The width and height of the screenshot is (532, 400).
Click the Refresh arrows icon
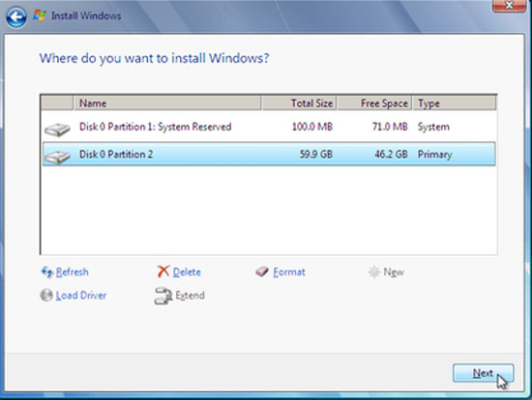coord(46,271)
